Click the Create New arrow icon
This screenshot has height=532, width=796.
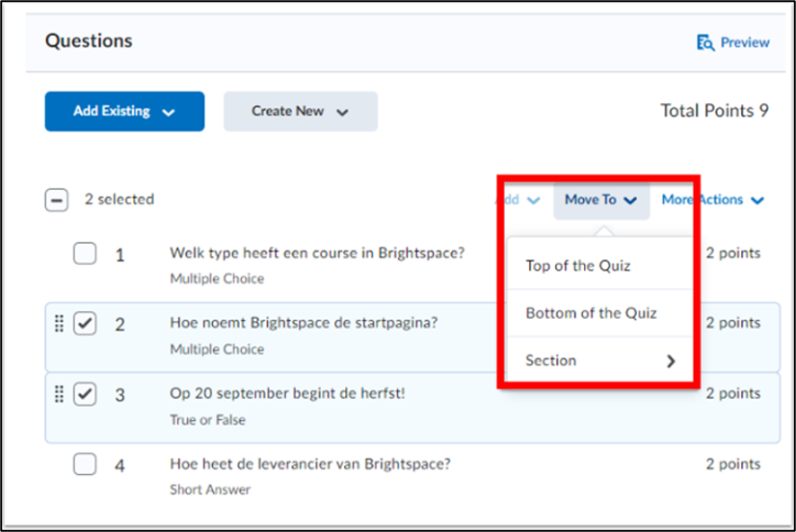point(343,112)
